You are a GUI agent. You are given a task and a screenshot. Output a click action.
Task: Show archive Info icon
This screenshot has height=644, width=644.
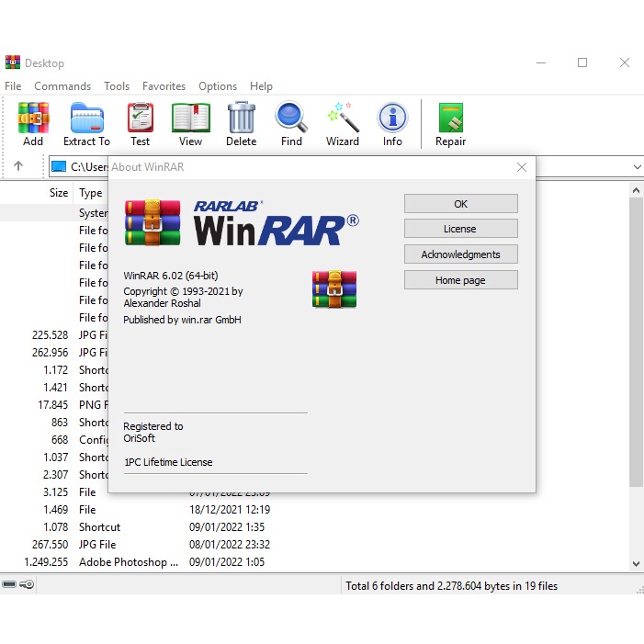(392, 123)
